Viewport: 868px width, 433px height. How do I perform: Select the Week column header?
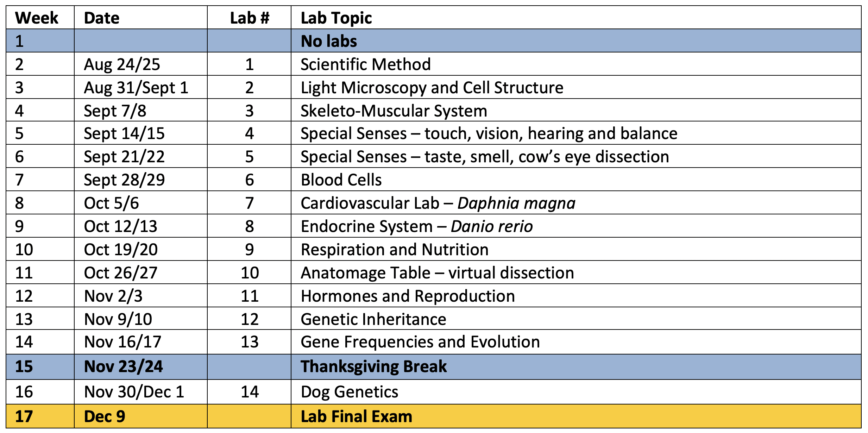(x=40, y=18)
